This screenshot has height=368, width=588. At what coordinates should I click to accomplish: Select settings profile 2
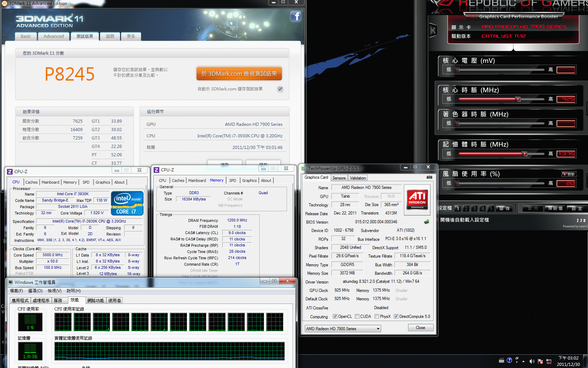(x=466, y=209)
